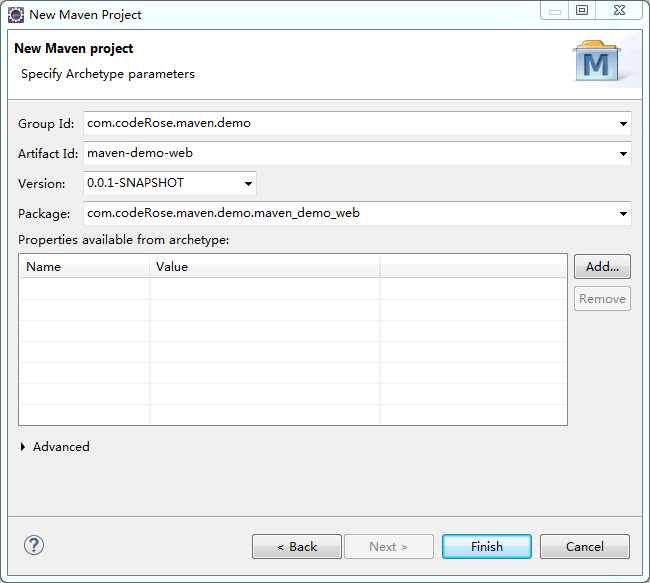Click the disabled Remove button
The image size is (650, 583).
click(602, 299)
